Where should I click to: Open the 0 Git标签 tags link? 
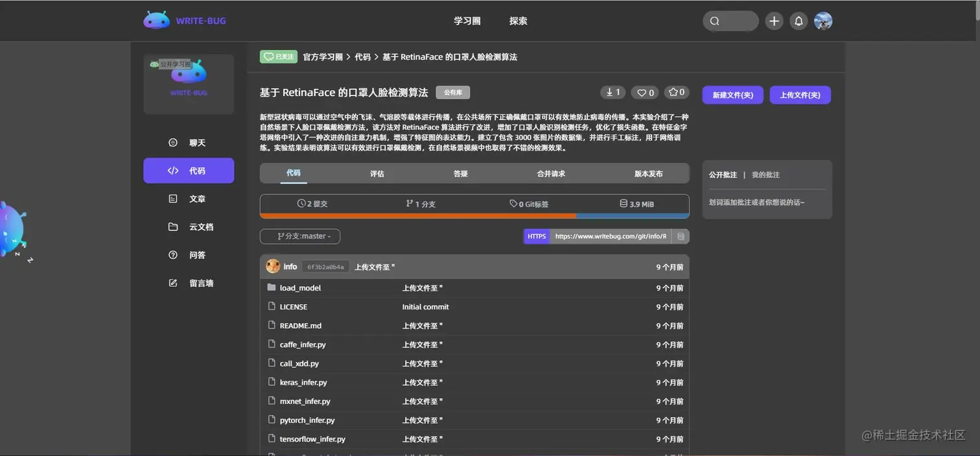pos(529,204)
